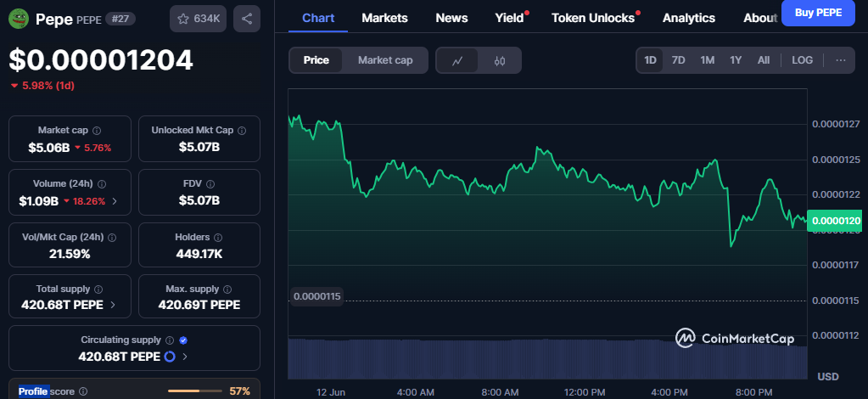Expand Circulating supply details chevron

(185, 357)
